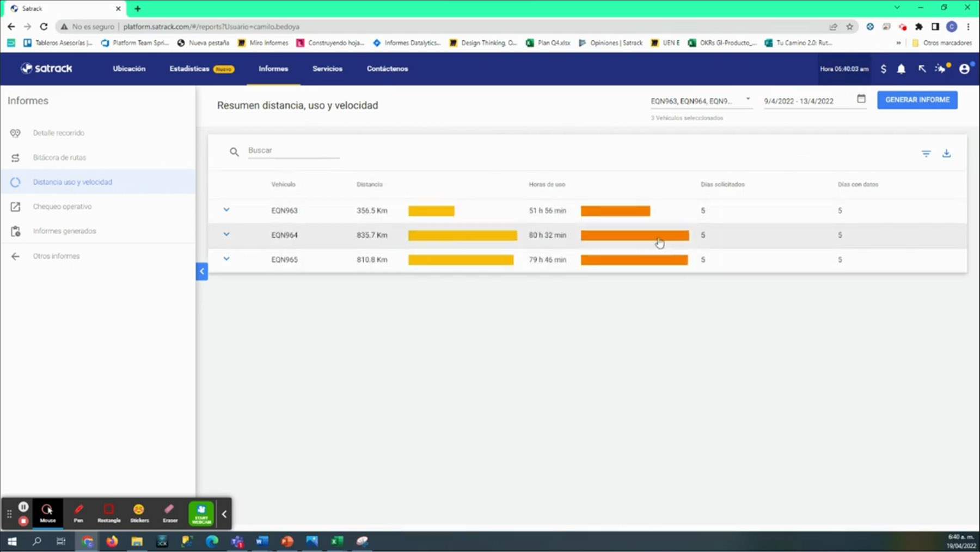Click the GENERAR INFORME button
Viewport: 980px width, 552px height.
point(917,100)
